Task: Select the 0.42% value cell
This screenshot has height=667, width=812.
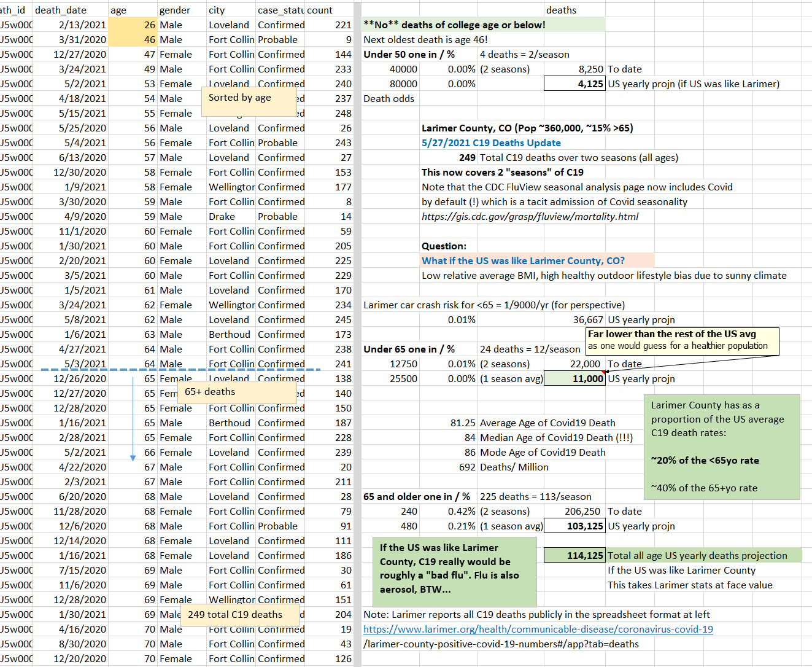Action: click(449, 511)
